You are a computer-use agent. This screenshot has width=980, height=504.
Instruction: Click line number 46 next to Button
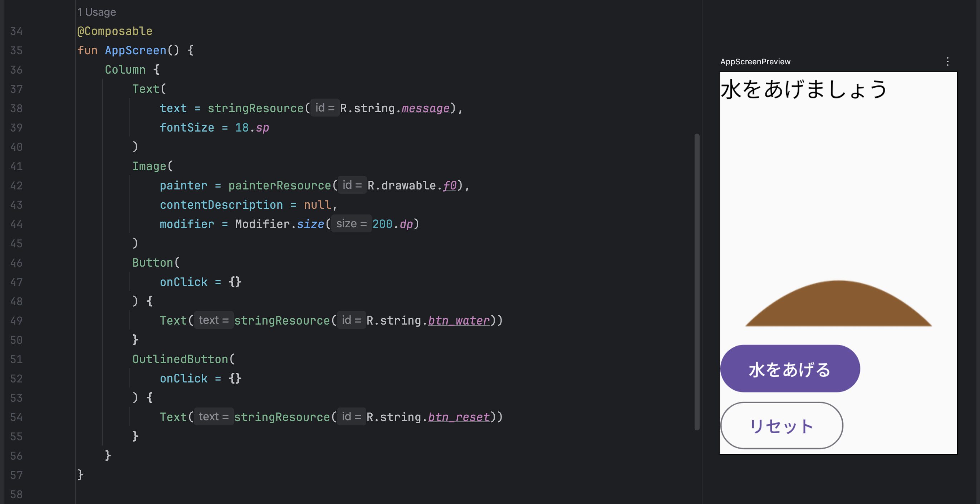(16, 263)
